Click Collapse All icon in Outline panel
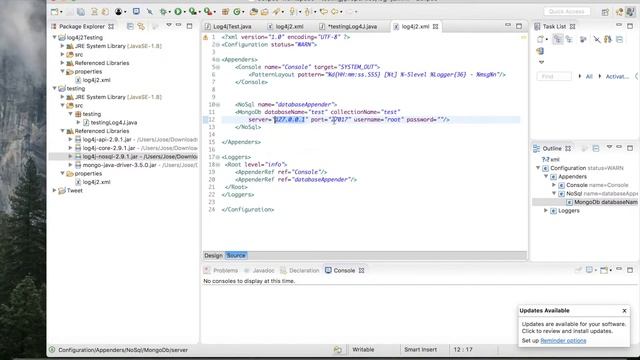Viewport: 640px width, 360px height. coord(596,148)
